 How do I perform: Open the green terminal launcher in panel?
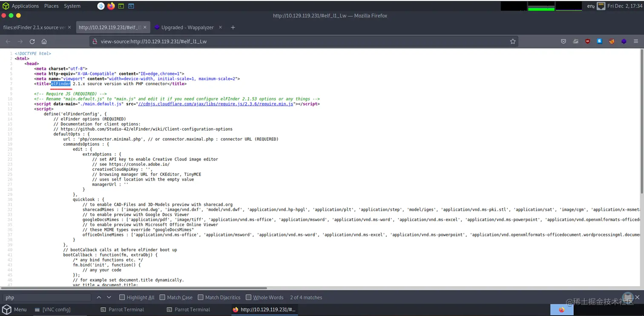pos(121,6)
